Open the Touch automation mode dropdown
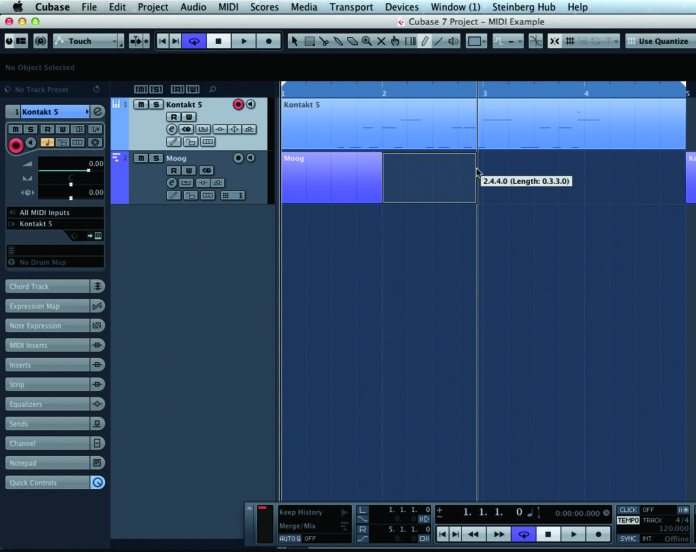The image size is (696, 552). (88, 41)
